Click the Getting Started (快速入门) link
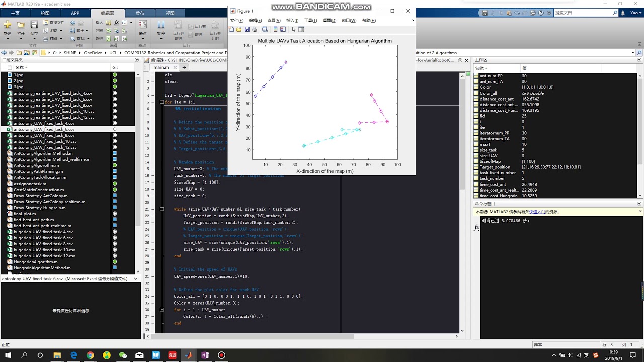 click(x=537, y=212)
